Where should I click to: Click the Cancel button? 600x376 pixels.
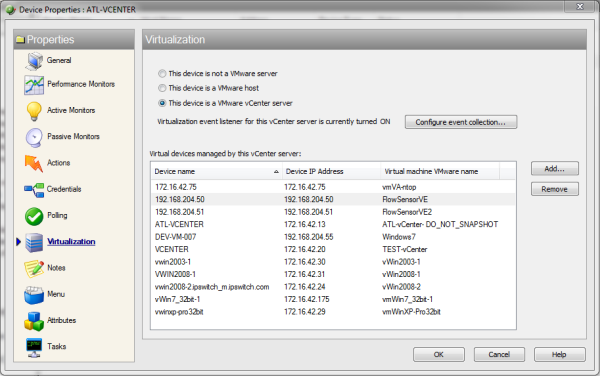499,355
